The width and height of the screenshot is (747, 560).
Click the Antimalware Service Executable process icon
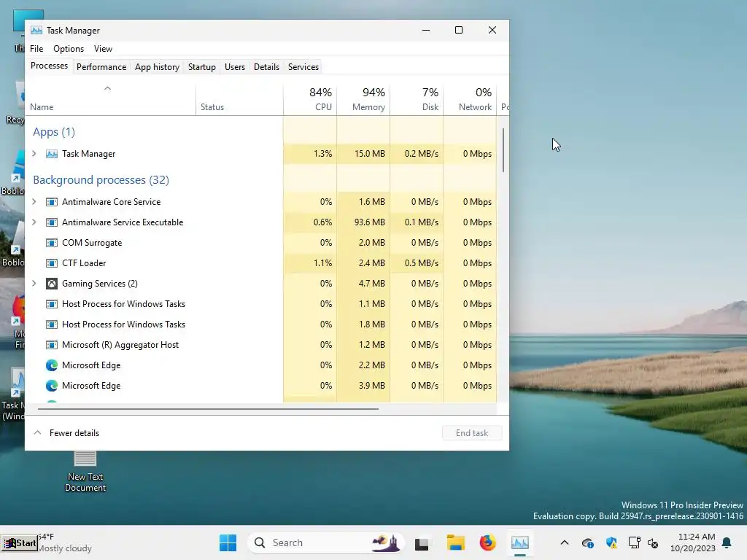point(52,222)
